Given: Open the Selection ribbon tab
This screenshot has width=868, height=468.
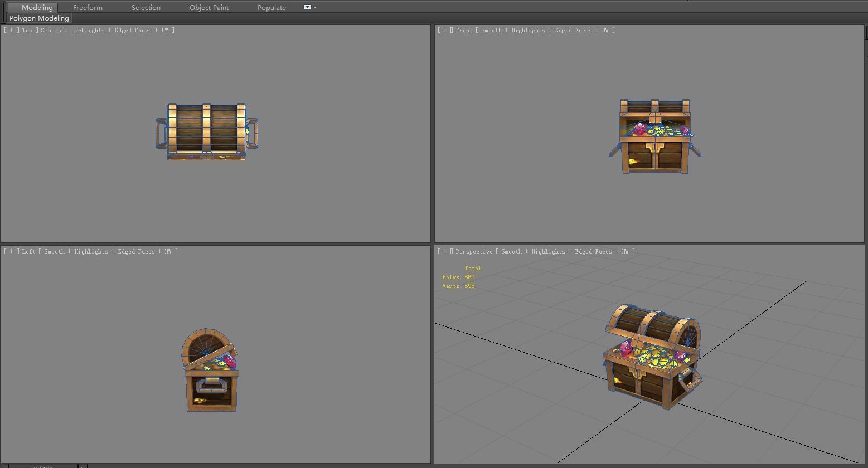Looking at the screenshot, I should coord(146,7).
